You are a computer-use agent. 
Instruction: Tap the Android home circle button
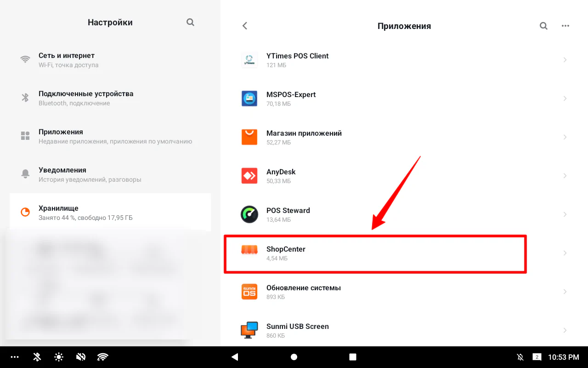click(x=294, y=357)
